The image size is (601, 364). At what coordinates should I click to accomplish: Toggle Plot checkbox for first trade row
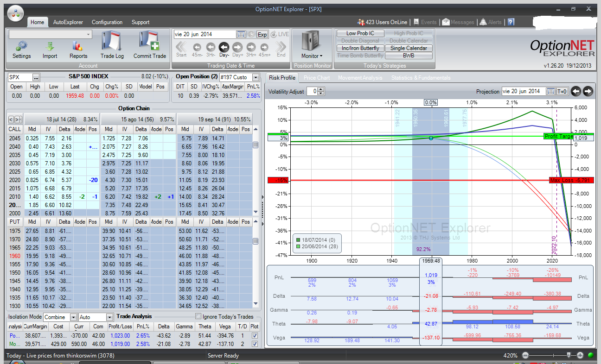click(x=254, y=335)
